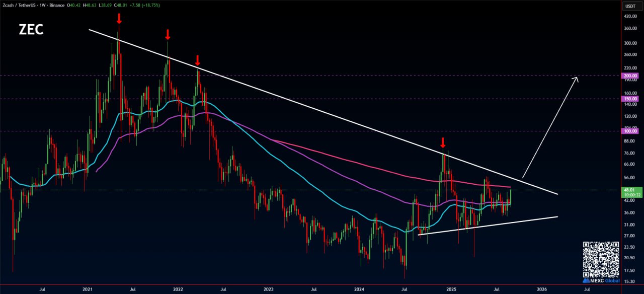644x294 pixels.
Task: Click the first red arrow at the 2021 peak
Action: pos(119,19)
